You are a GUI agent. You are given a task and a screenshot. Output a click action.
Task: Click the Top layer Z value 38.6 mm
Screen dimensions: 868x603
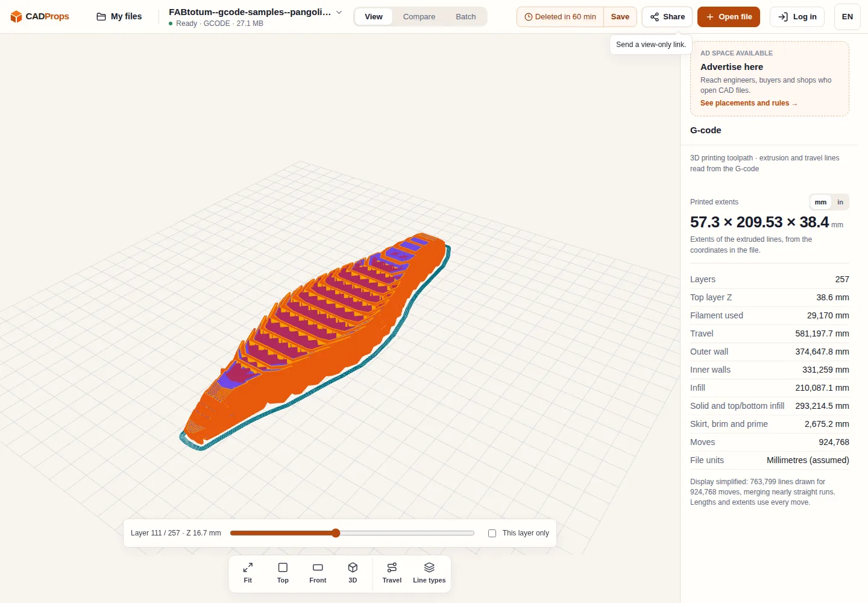(x=832, y=297)
